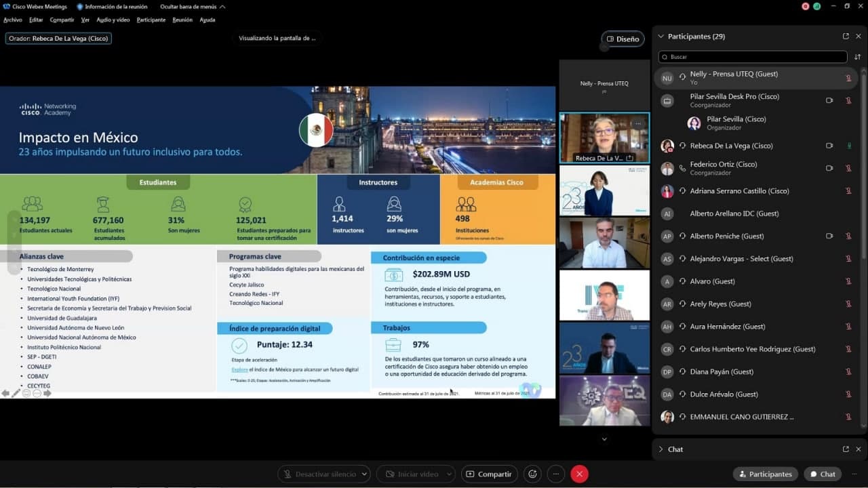Click Información de la reunión
The image size is (868, 488).
click(x=111, y=6)
